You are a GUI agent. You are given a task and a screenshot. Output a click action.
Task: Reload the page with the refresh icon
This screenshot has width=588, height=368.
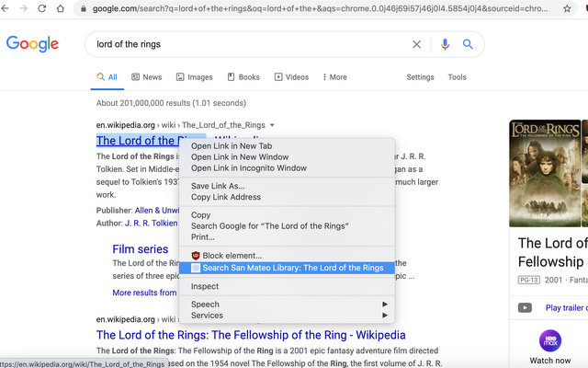42,8
